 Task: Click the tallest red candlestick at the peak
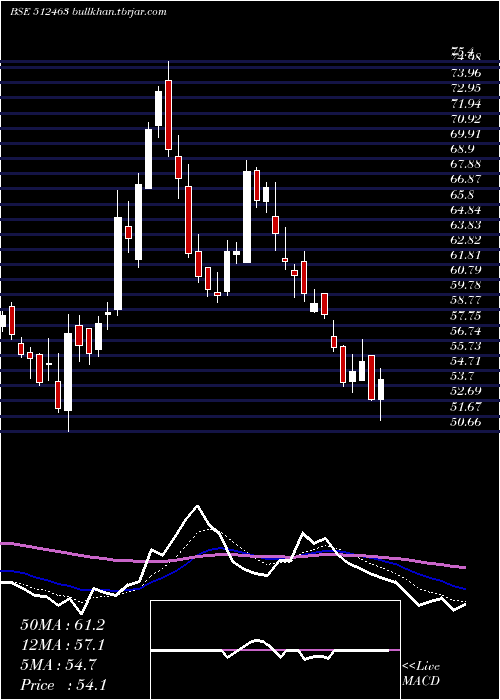coord(168,115)
